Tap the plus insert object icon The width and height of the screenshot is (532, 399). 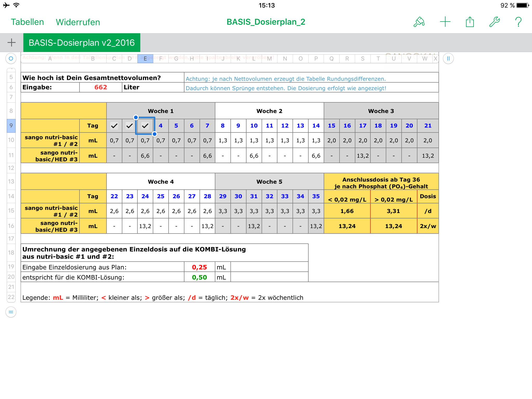point(445,22)
